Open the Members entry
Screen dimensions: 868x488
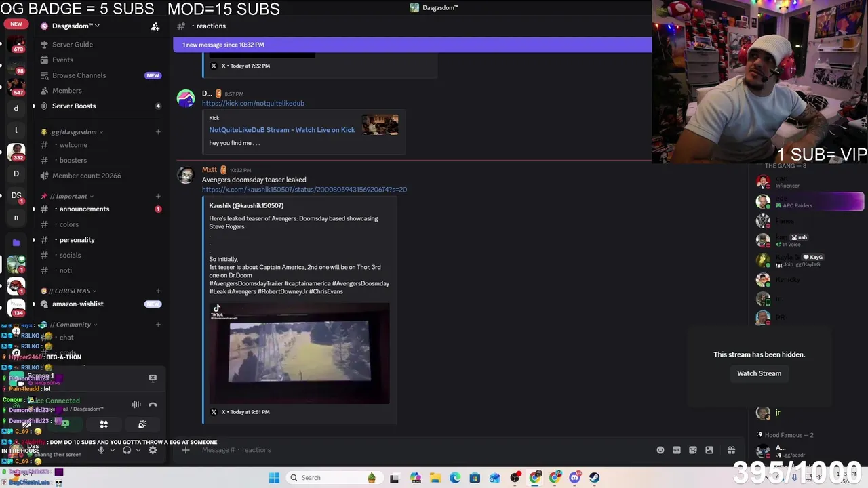coord(66,91)
